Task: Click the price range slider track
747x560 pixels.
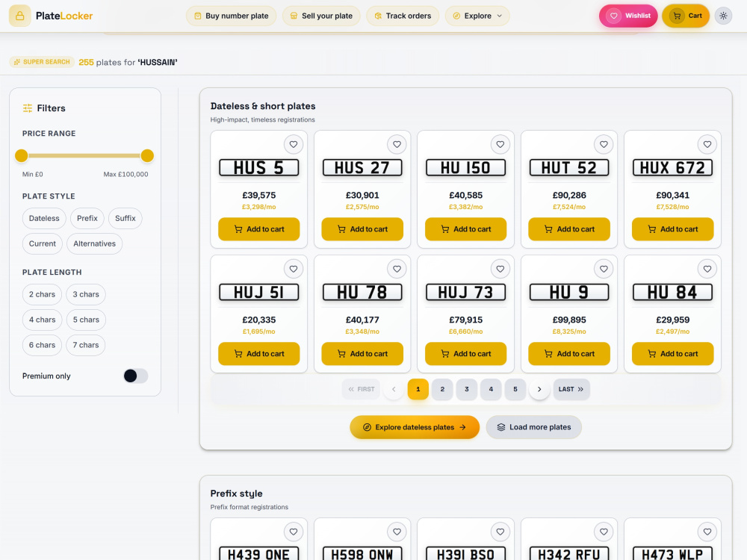Action: [x=84, y=156]
